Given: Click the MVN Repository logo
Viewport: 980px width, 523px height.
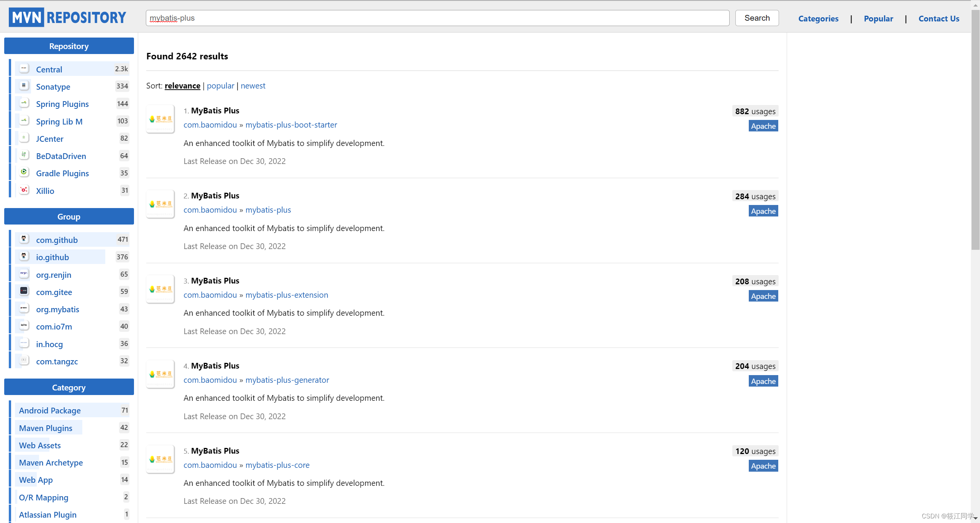Looking at the screenshot, I should tap(67, 18).
